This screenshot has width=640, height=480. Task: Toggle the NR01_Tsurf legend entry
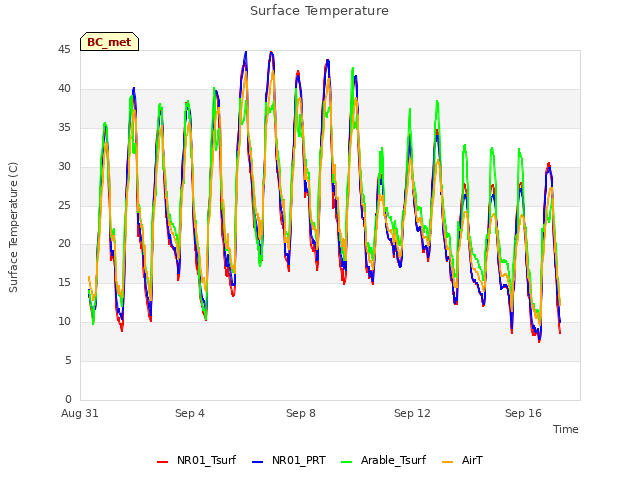(196, 460)
